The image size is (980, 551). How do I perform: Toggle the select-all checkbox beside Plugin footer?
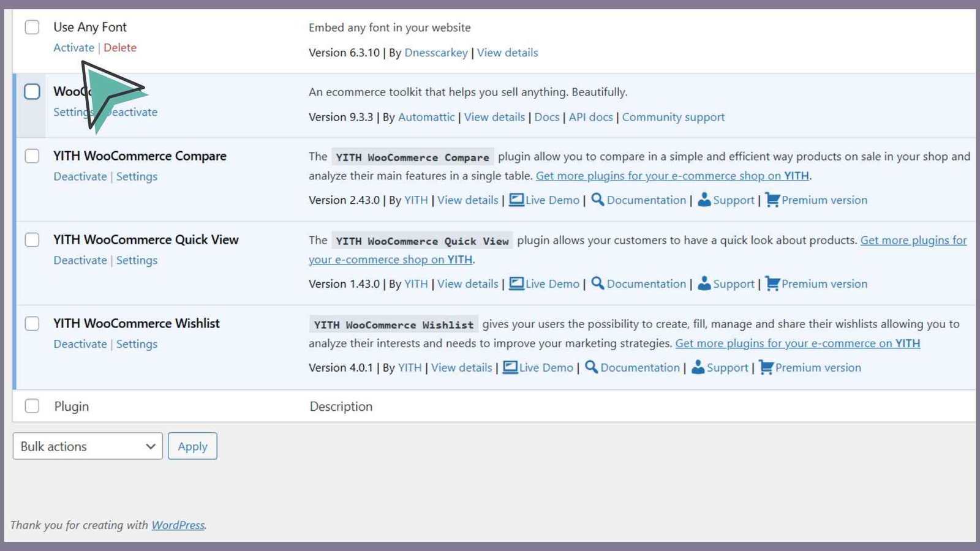32,406
